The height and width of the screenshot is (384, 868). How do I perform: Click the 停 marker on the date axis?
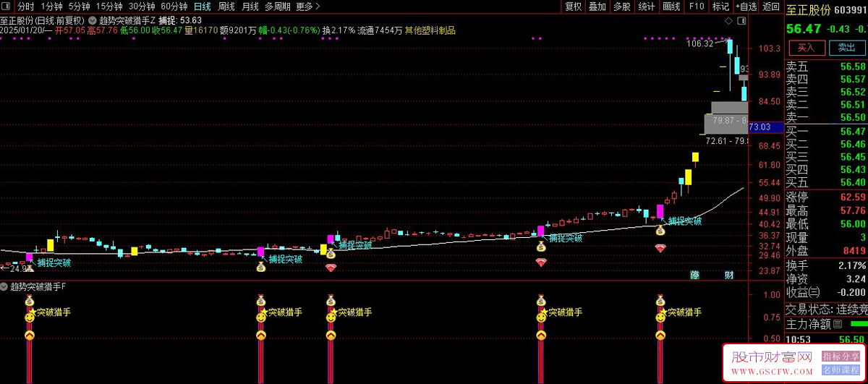tap(695, 275)
